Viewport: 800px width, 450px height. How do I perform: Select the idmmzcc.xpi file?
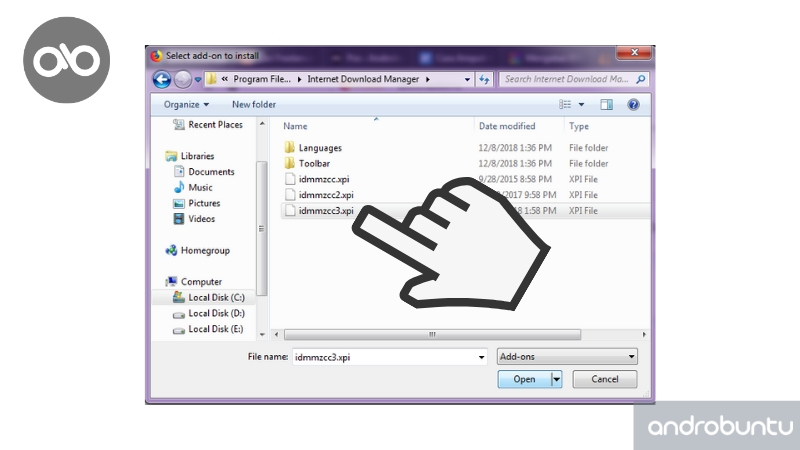324,179
